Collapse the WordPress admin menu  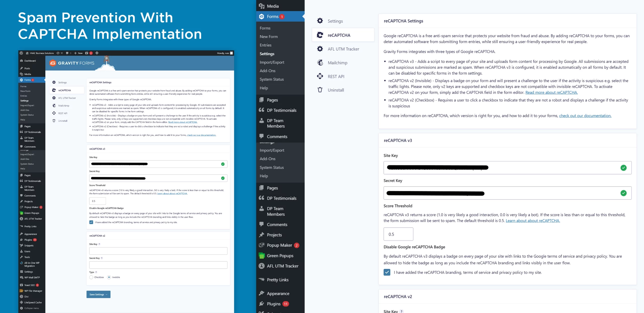tap(32, 308)
